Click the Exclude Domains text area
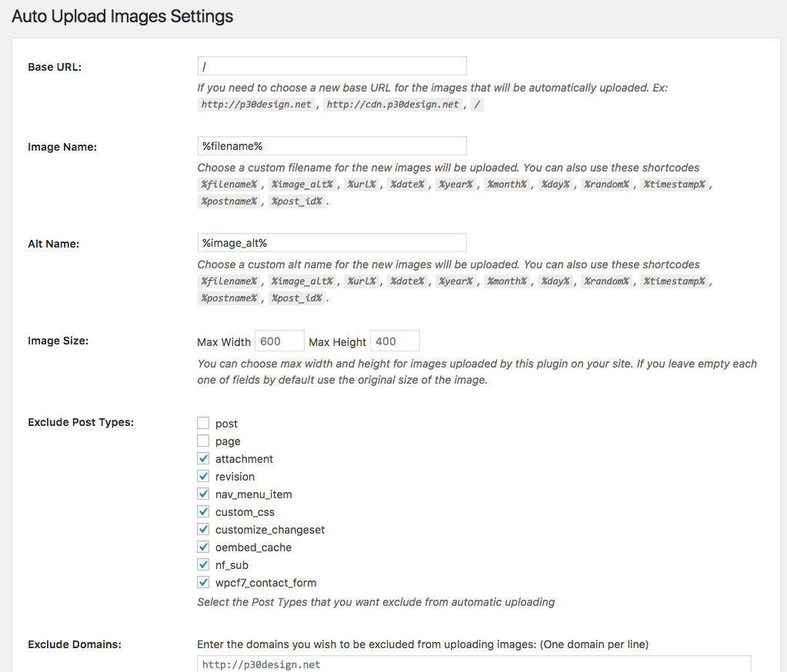787x672 pixels. click(474, 664)
